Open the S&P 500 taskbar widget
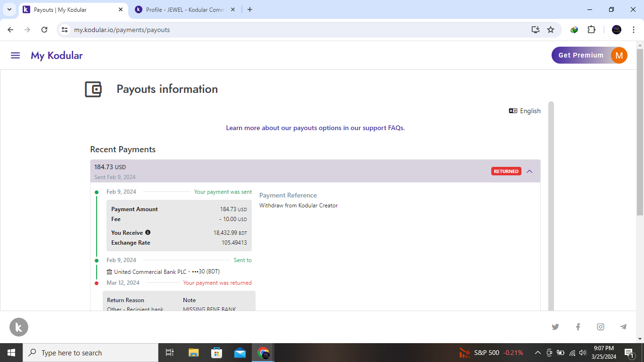 click(x=491, y=353)
